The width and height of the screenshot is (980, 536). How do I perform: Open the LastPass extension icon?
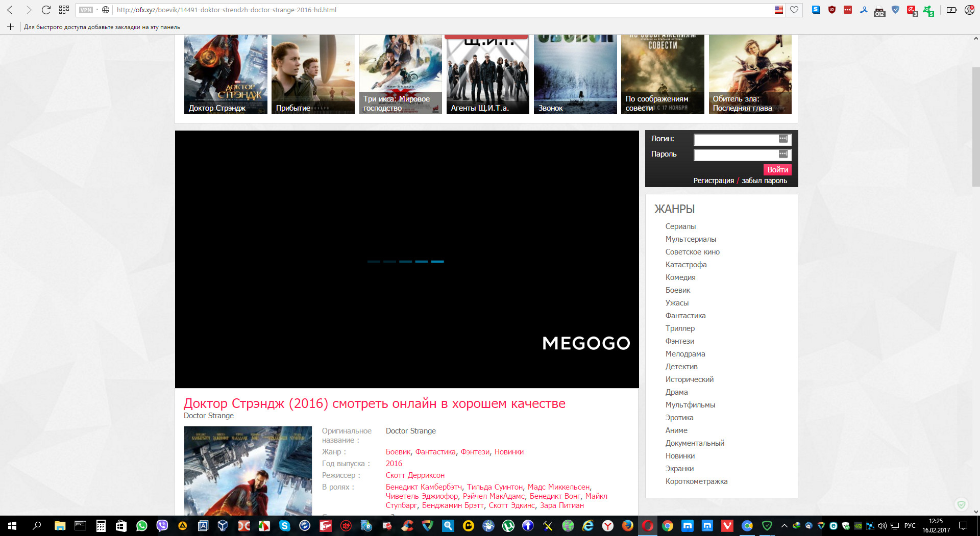pyautogui.click(x=848, y=10)
